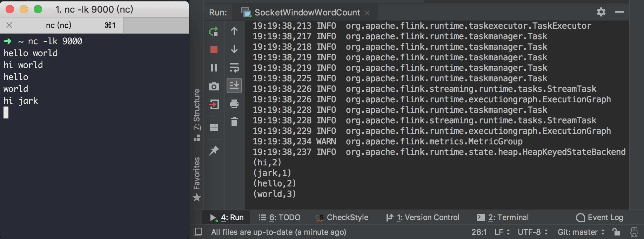The width and height of the screenshot is (644, 239).
Task: Click the 28:1 cursor position indicator
Action: tap(479, 232)
